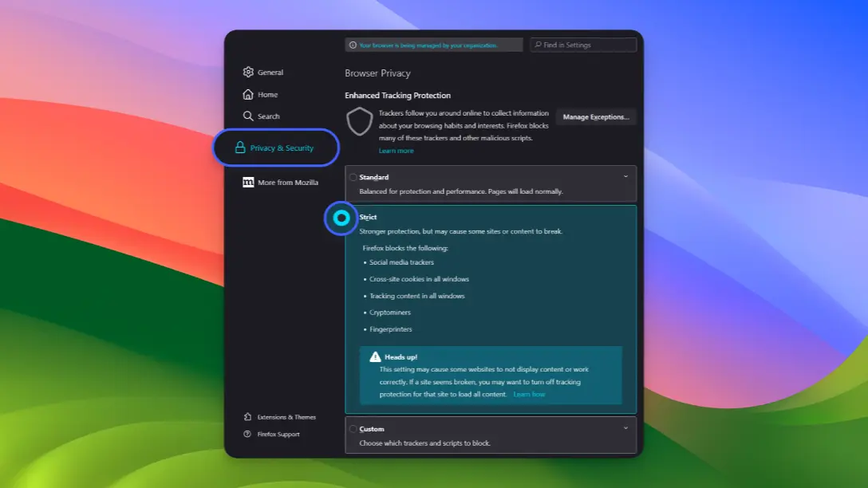Screen dimensions: 868x488
Task: Select the Home sidebar icon
Action: pyautogui.click(x=248, y=94)
